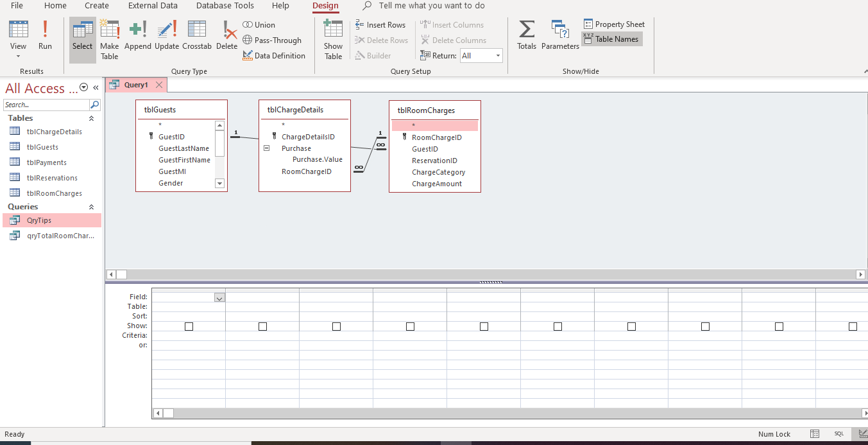Select tblReservations in navigation pane
Viewport: 868px width, 445px height.
51,178
